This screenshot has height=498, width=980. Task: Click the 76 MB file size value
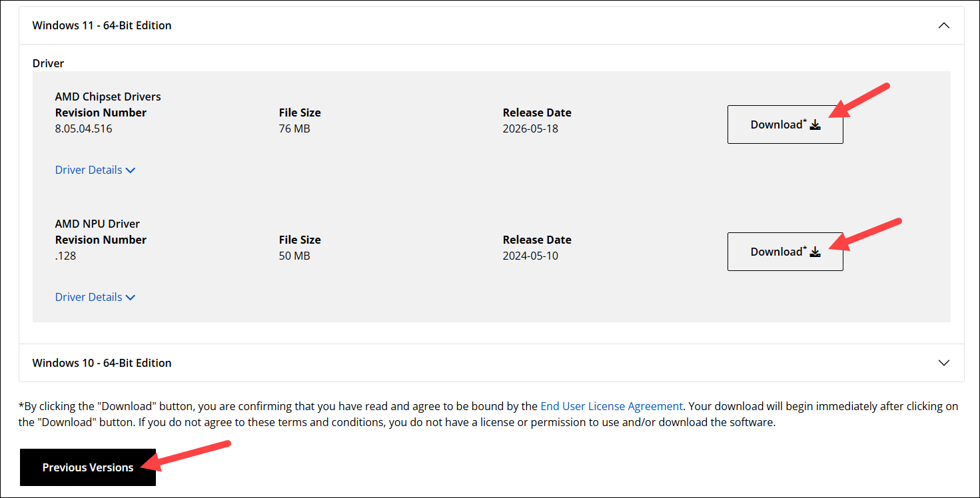(x=294, y=128)
